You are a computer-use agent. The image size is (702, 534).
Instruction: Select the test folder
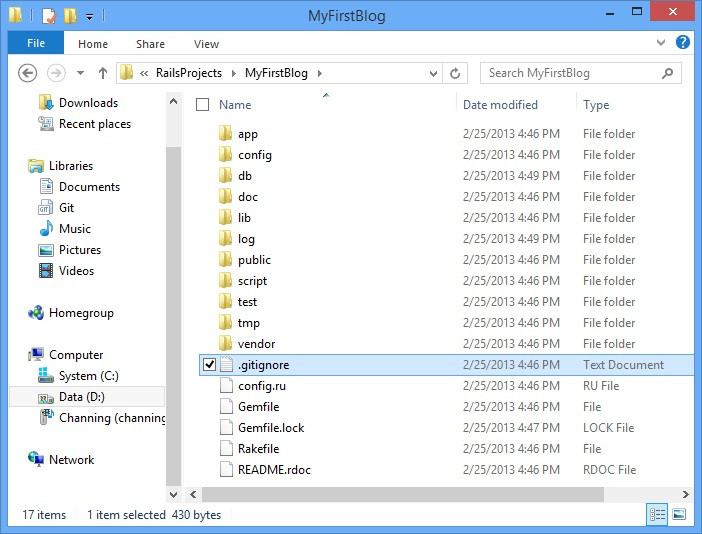(x=247, y=302)
